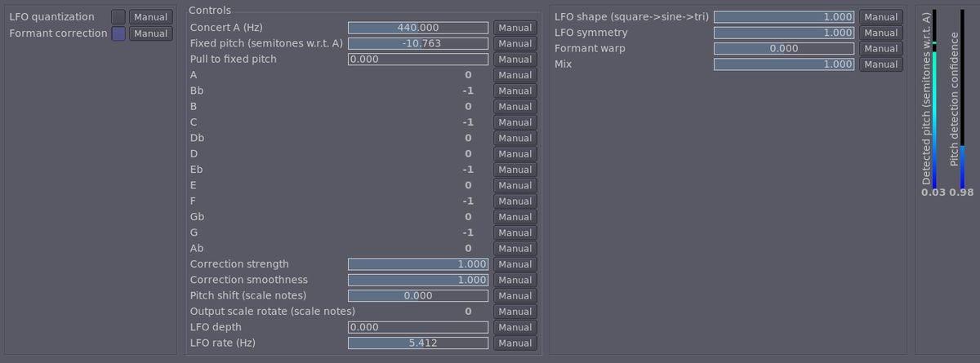Viewport: 980px width, 363px height.
Task: Click the Correction strength slider
Action: point(418,264)
